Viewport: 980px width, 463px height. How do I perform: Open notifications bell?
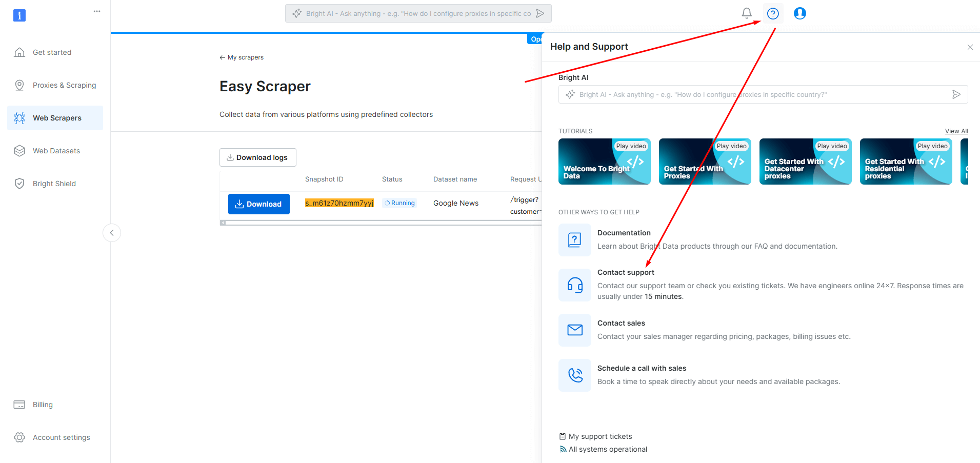tap(747, 13)
